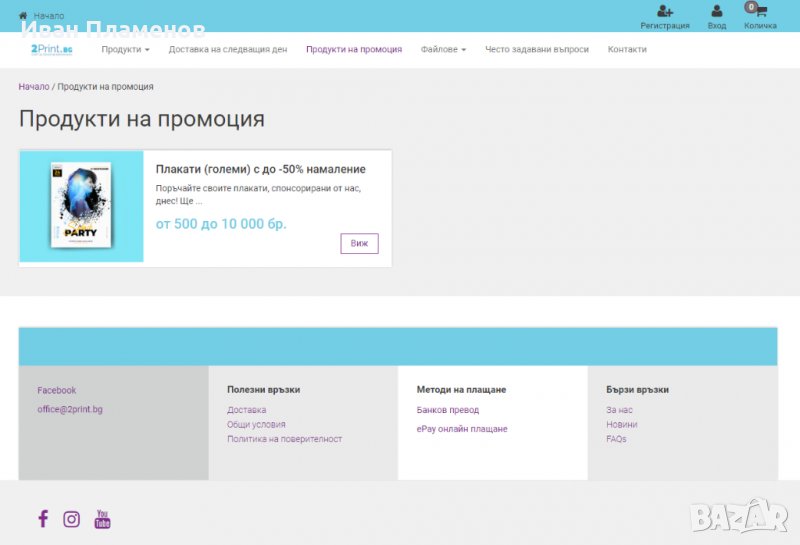Open Често задавани въпроси menu item
Viewport: 800px width, 545px height.
click(x=536, y=49)
